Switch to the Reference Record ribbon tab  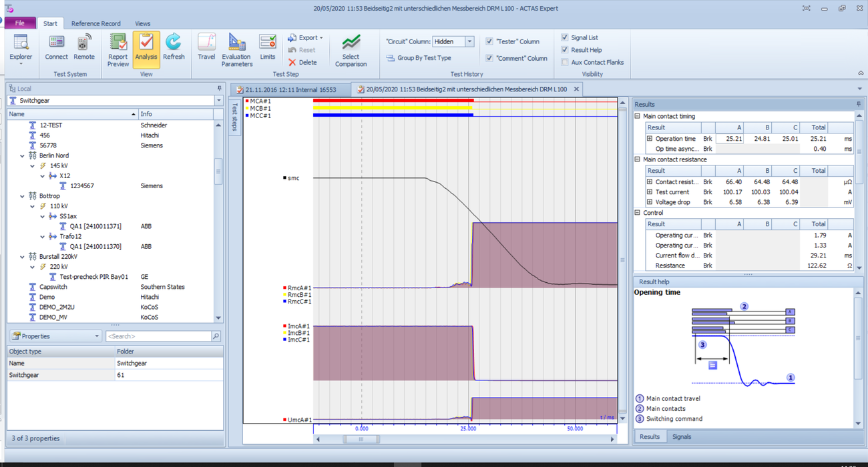[x=96, y=23]
